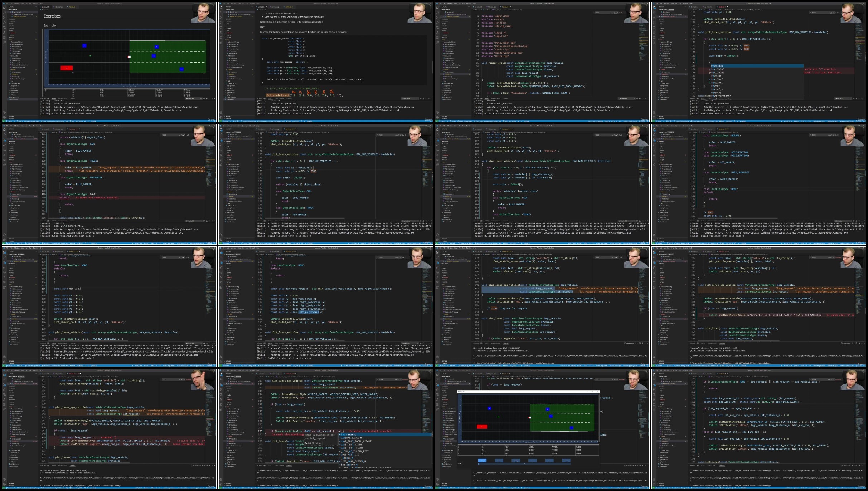Open the frame showing the running AdasGui window
Viewport: 868px width, 491px height.
coord(542,428)
